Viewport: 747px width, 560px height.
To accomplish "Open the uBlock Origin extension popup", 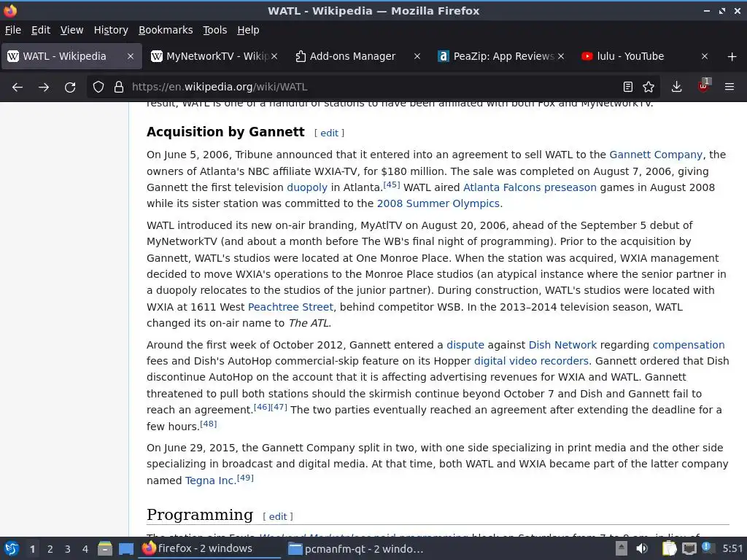I will tap(704, 86).
